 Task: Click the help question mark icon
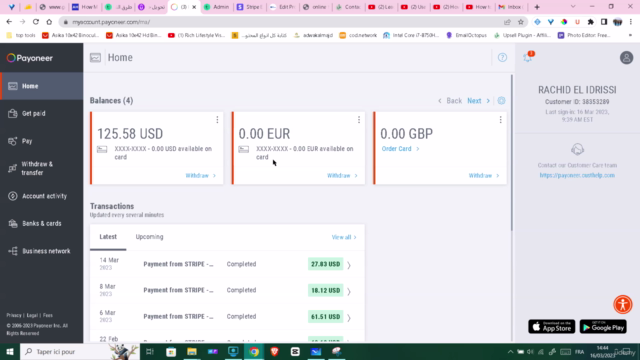[x=502, y=58]
